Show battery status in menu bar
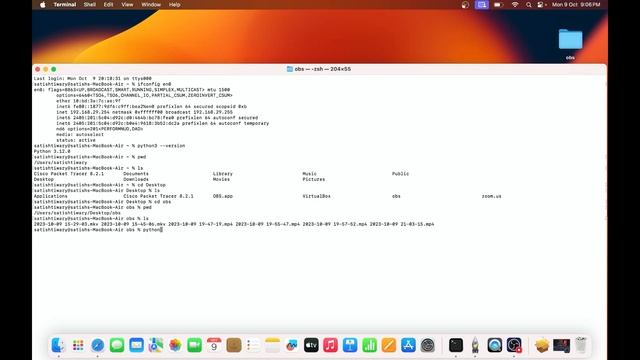The width and height of the screenshot is (640, 360). (x=498, y=4)
